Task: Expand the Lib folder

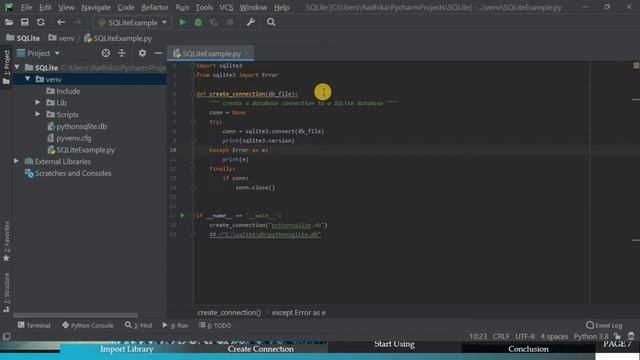Action: pos(38,102)
